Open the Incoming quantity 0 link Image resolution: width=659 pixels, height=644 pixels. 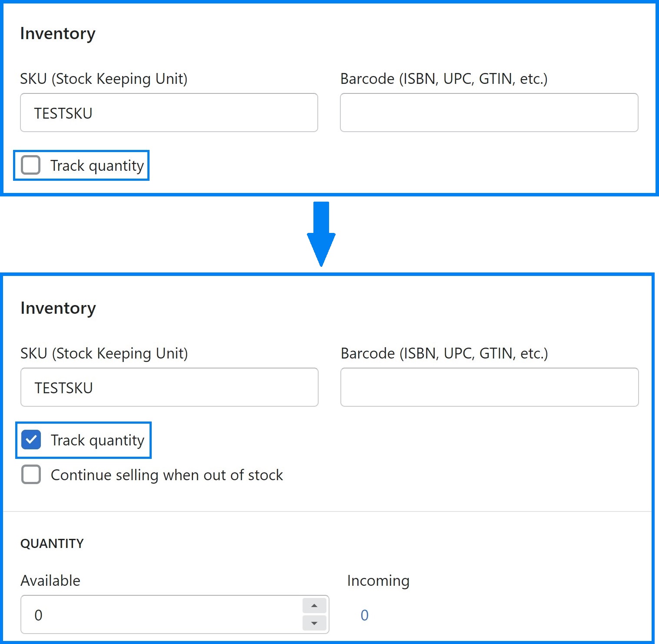coord(365,615)
